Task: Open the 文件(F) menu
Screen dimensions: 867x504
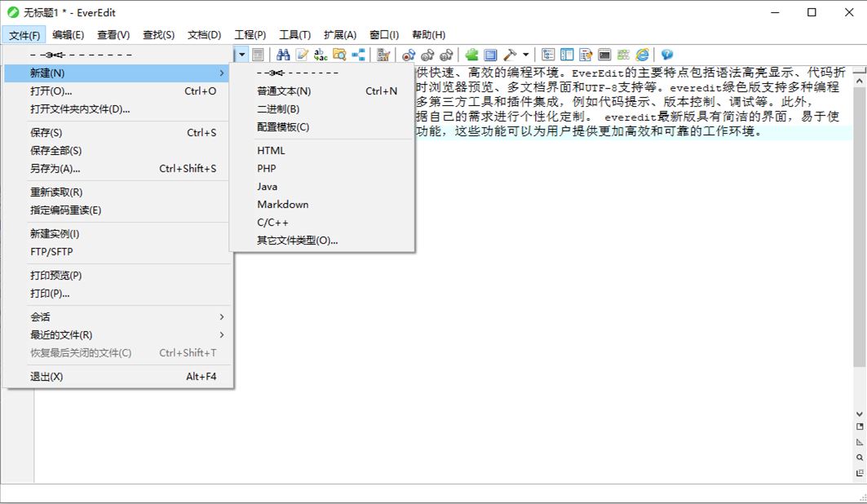Action: coord(24,35)
